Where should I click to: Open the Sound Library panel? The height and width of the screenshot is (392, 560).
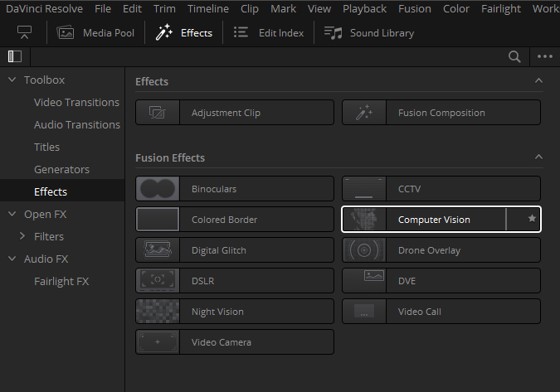369,33
